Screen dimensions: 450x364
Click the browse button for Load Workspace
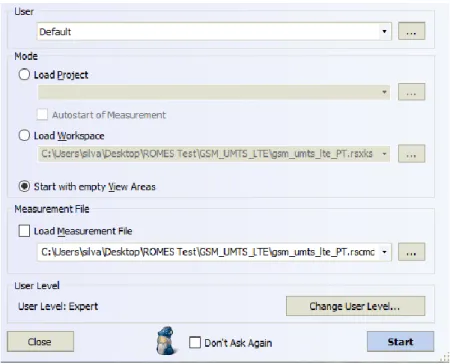click(411, 154)
